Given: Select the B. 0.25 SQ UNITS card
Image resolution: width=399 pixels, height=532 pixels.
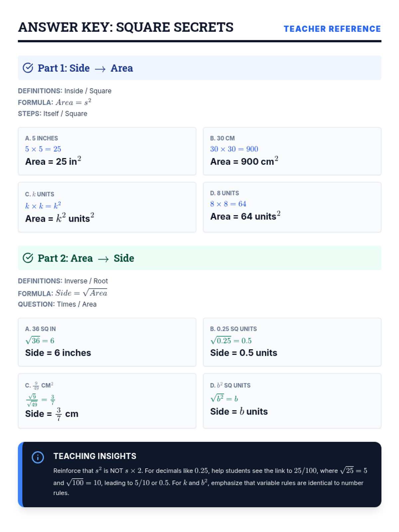Looking at the screenshot, I should point(292,342).
